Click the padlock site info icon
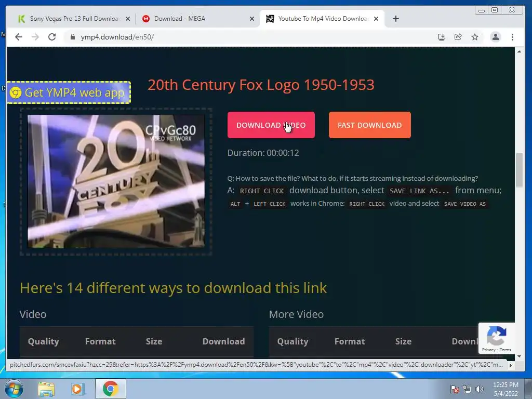This screenshot has width=532, height=399. (x=72, y=37)
